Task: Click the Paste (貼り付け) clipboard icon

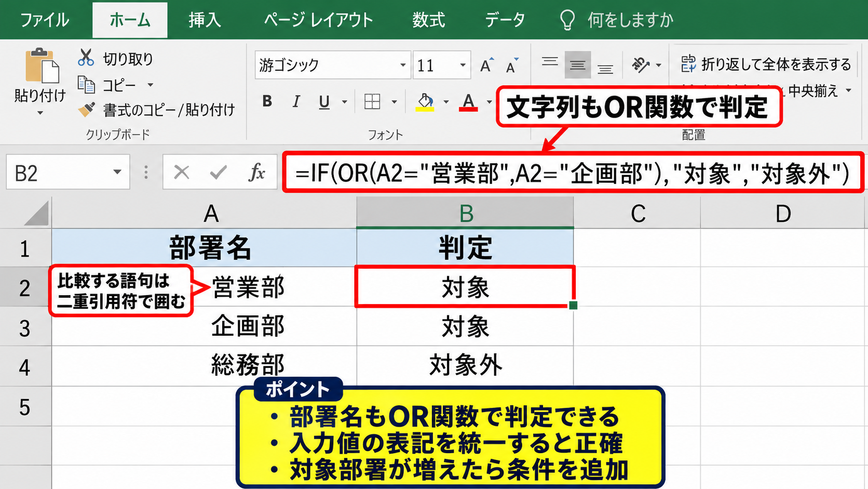Action: coord(42,65)
